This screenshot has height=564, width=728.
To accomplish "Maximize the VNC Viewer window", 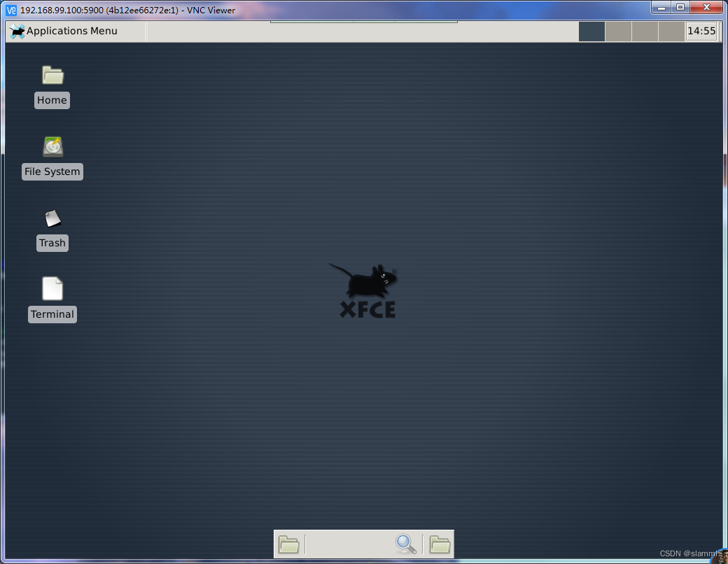I will pyautogui.click(x=680, y=8).
